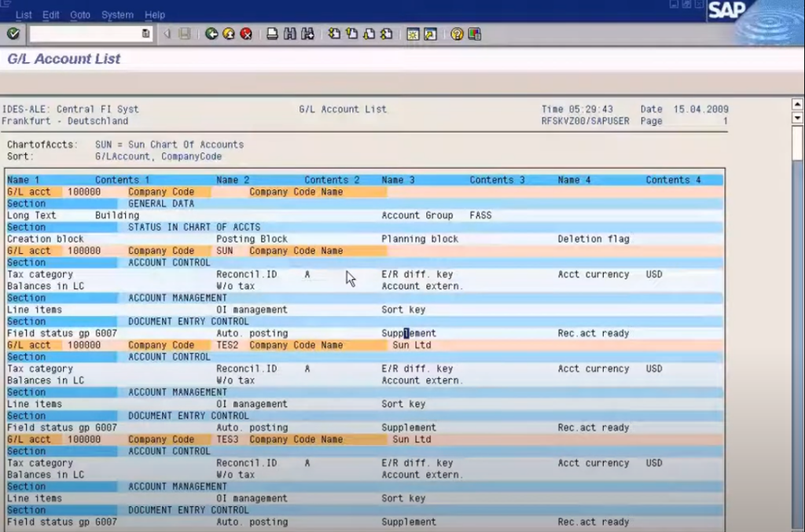Click the 'Contents 3' column header
This screenshot has width=805, height=532.
(x=497, y=180)
